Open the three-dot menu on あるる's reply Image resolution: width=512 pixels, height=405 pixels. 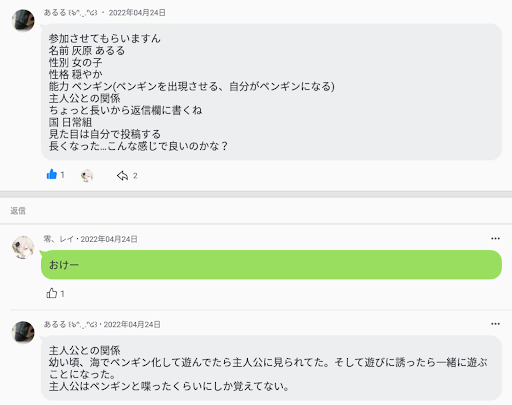pos(495,324)
